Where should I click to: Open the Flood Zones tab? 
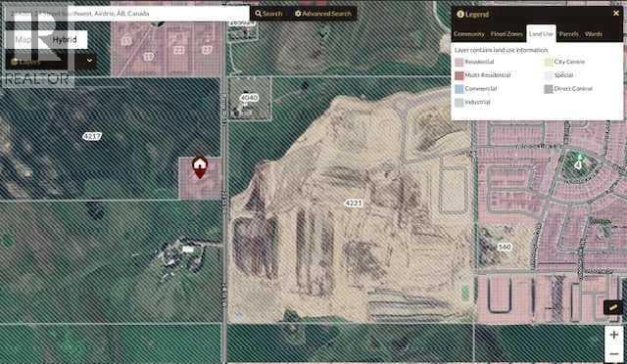(506, 34)
